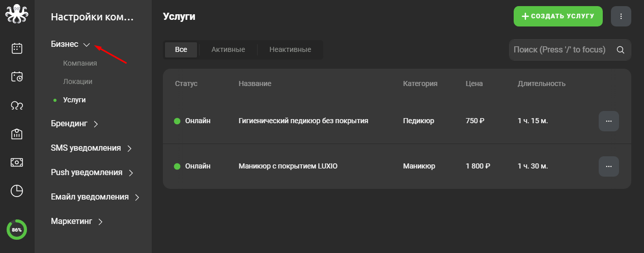Viewport: 644px width, 253px height.
Task: Open the calendar icon in left sidebar
Action: pos(17,48)
